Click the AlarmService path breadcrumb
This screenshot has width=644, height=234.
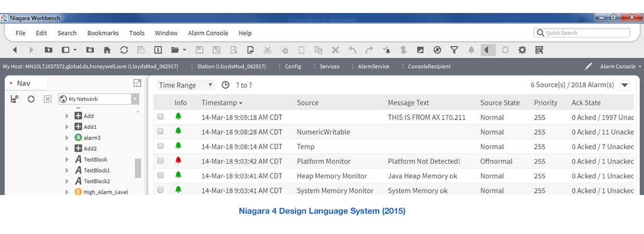[373, 67]
